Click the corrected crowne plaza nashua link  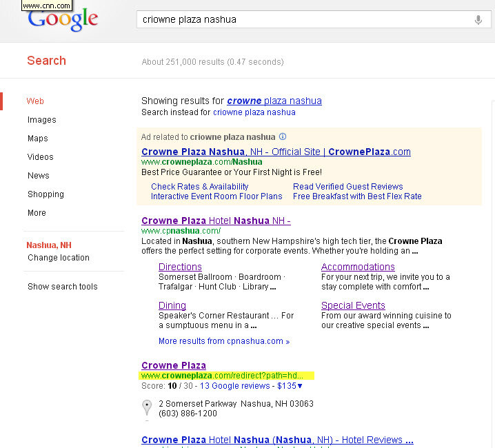[x=274, y=101]
